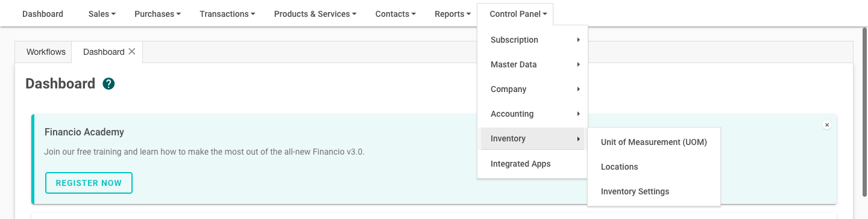Open the Accounting submenu
This screenshot has width=868, height=219.
532,114
